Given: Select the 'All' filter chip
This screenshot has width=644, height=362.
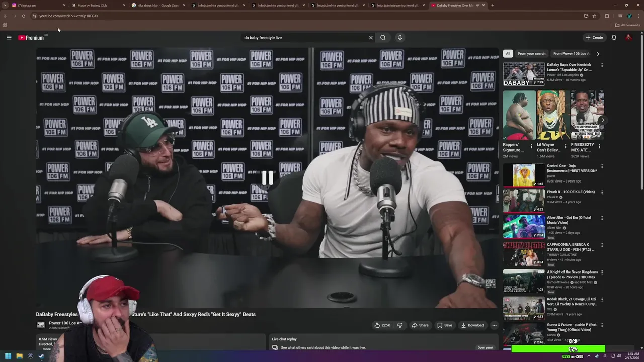Looking at the screenshot, I should click(508, 54).
